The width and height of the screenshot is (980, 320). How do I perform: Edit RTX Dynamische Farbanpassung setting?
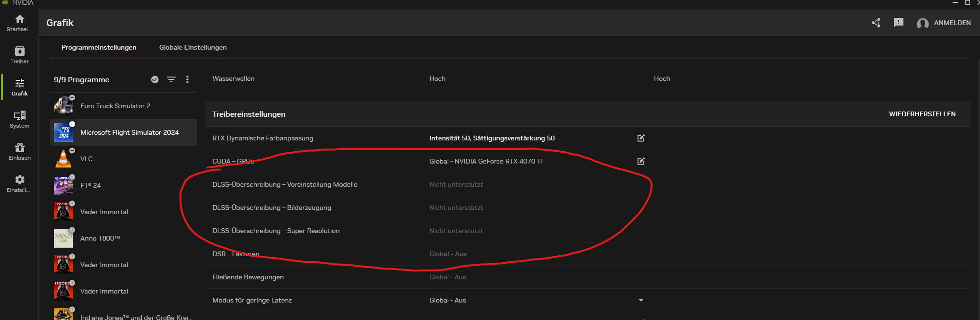pos(641,138)
